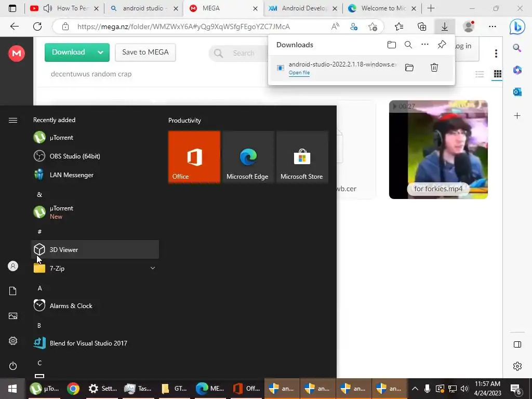Open the Microsoft Store tile
This screenshot has width=532, height=399.
(x=302, y=157)
